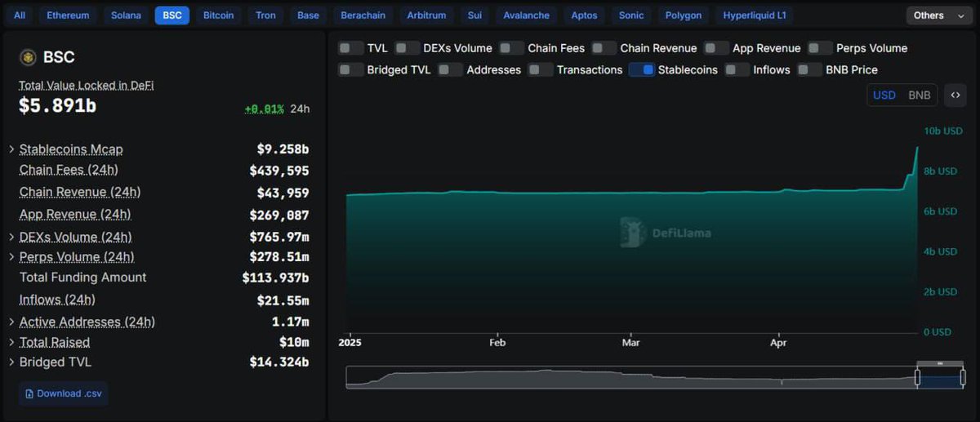Select the BSC chain tab
Viewport: 980px width, 422px height.
click(x=172, y=16)
